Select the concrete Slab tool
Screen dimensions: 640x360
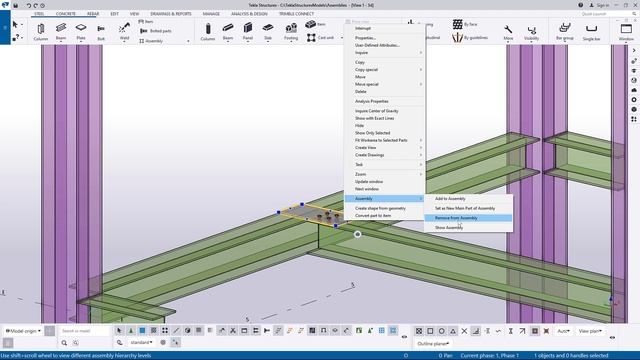click(268, 31)
